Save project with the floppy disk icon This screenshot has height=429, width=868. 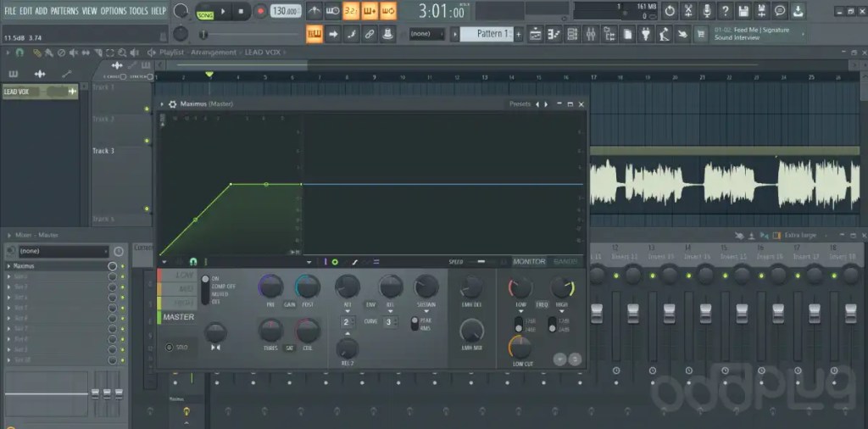pyautogui.click(x=743, y=10)
